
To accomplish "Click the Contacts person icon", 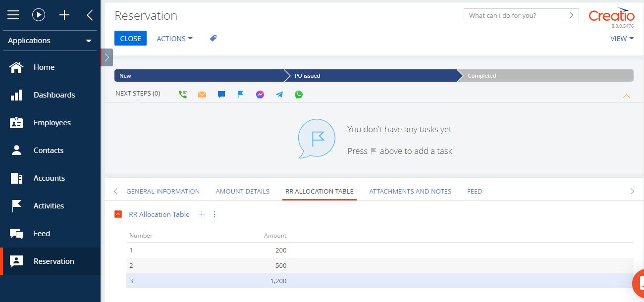I will (x=16, y=151).
